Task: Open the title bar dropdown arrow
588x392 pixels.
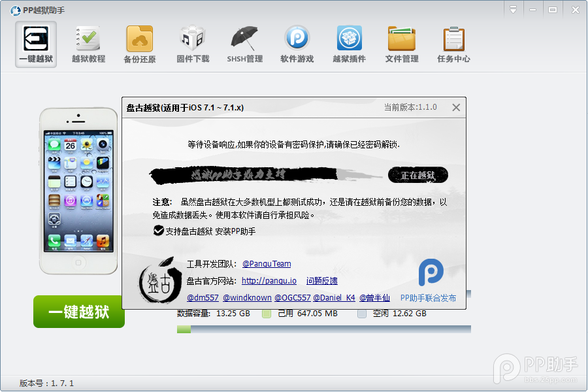Action: click(x=514, y=9)
